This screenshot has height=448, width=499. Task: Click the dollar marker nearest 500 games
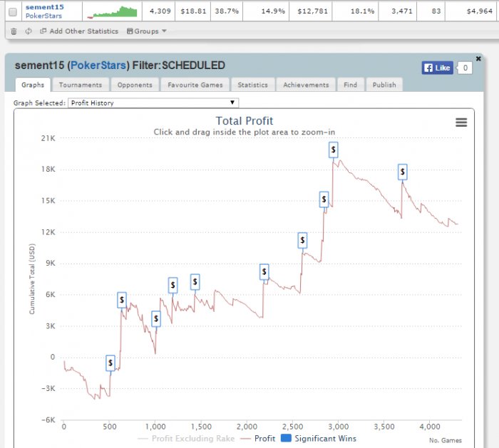[110, 363]
